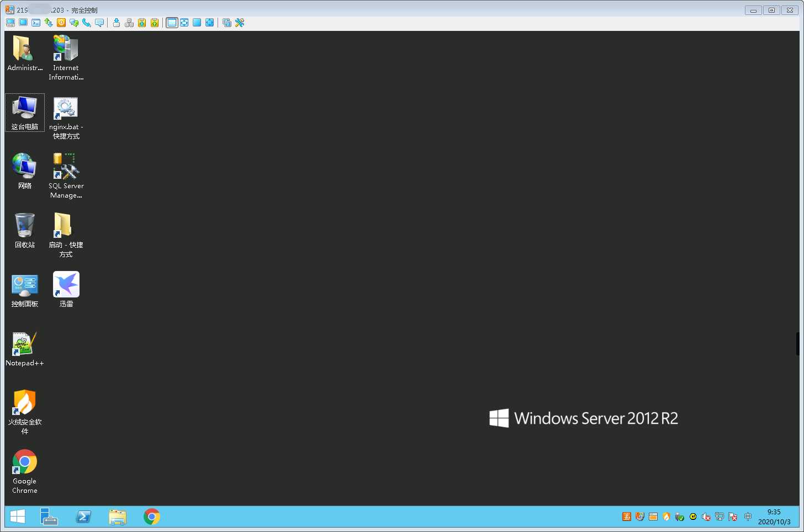Select the 启动 folder shortcut icon
804x532 pixels.
pyautogui.click(x=66, y=235)
